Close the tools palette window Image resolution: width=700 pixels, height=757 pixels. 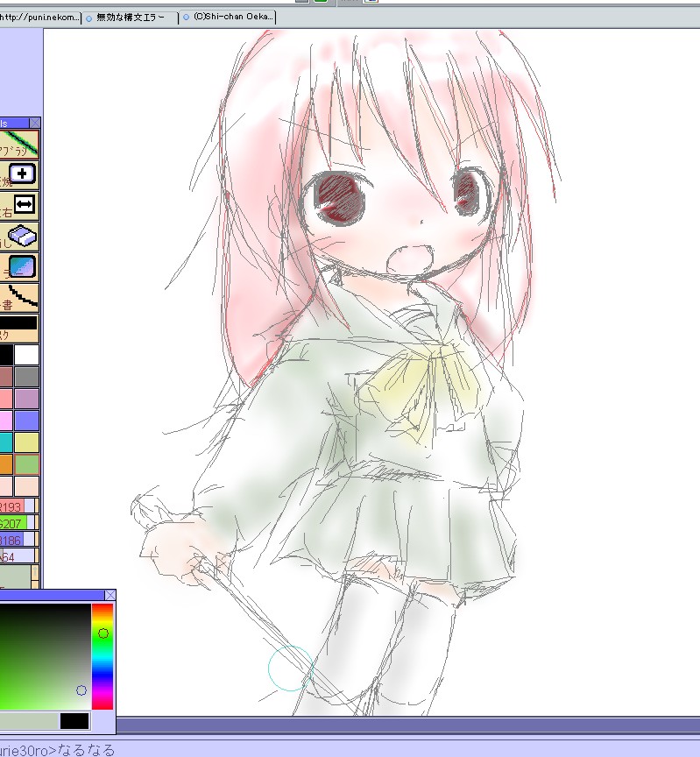[34, 124]
